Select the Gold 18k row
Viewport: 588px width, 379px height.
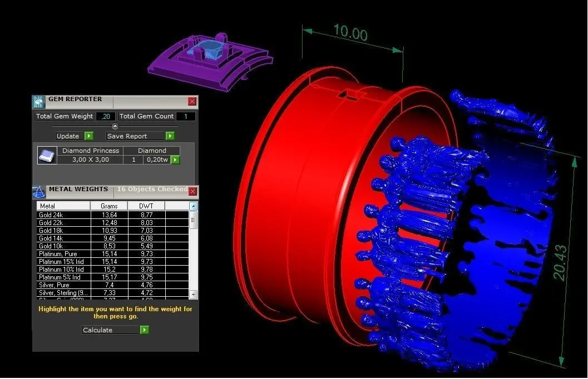[112, 230]
